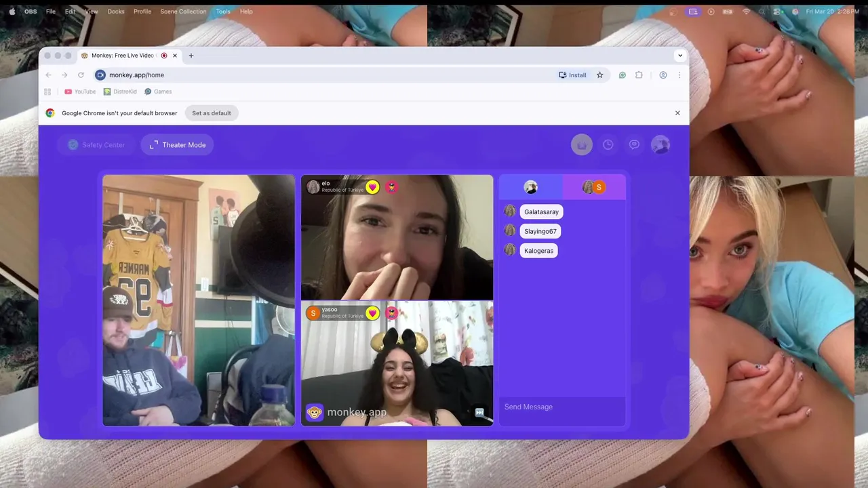Click the Safety Center button
Screen dimensions: 868x488
96,145
